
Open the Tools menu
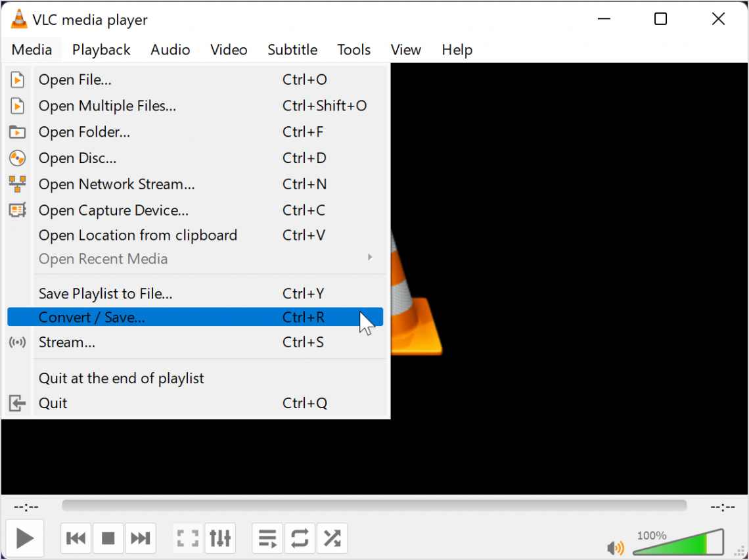[x=353, y=49]
